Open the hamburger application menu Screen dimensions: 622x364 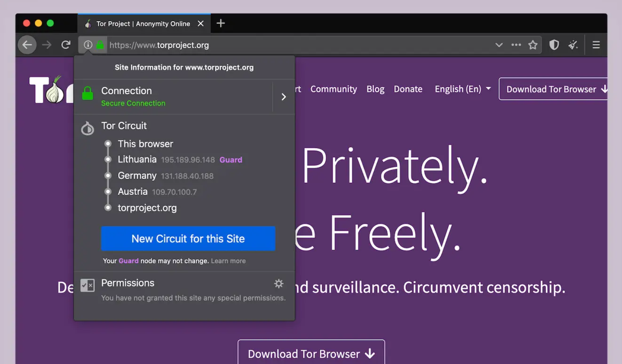pyautogui.click(x=596, y=45)
